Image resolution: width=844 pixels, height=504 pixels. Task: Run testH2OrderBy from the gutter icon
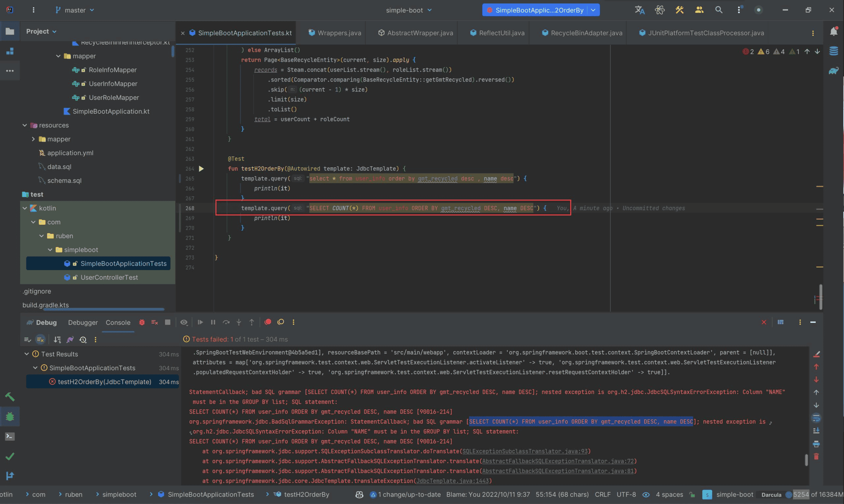coord(201,169)
